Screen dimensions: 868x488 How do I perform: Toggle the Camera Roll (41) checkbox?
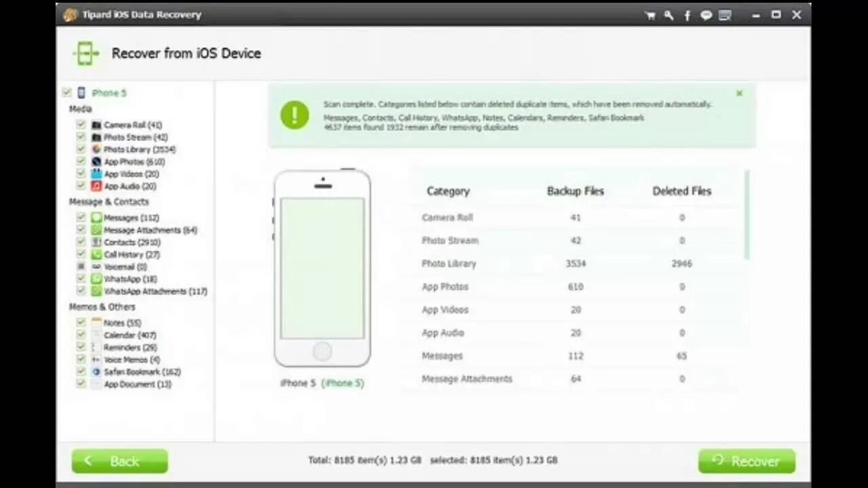[81, 125]
